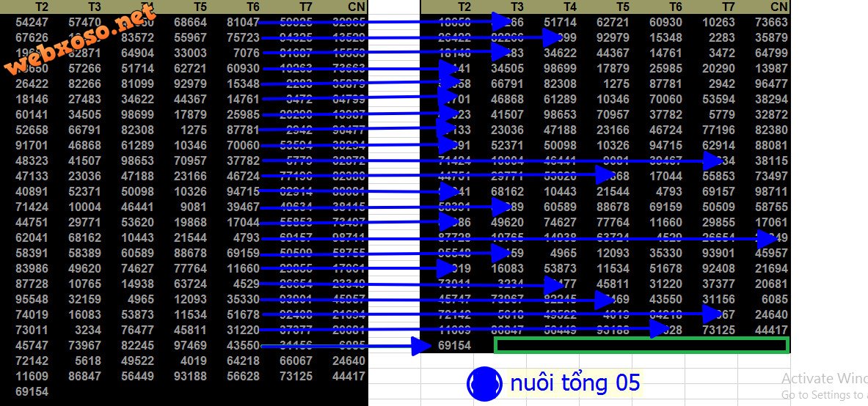The height and width of the screenshot is (406, 868).
Task: Select the T6 header in the left table
Action: point(252,7)
